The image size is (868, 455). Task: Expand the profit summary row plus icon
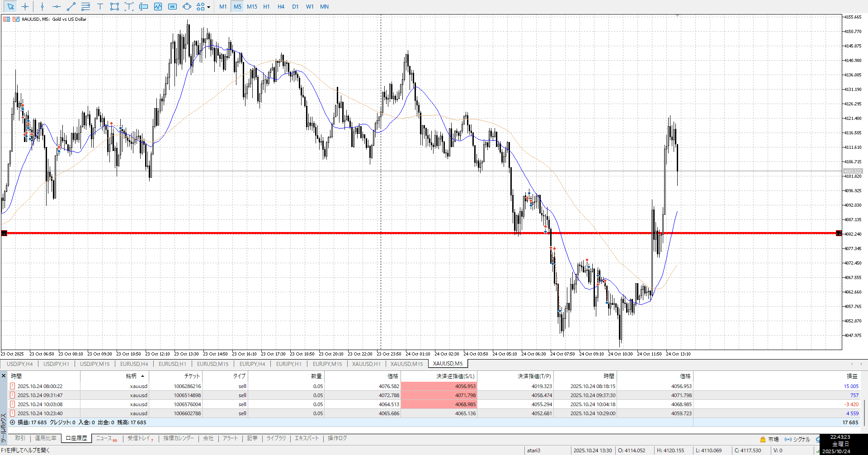coord(13,422)
